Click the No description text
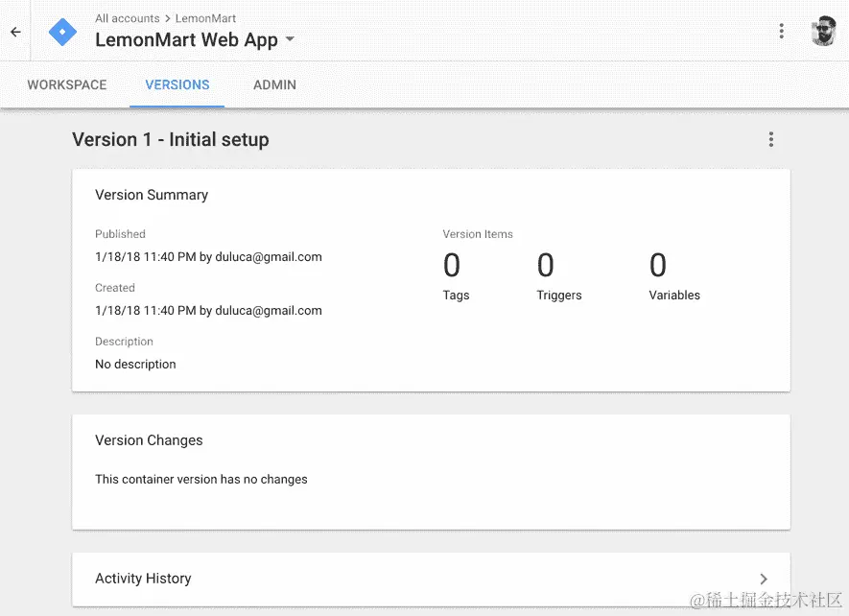849x616 pixels. click(135, 364)
